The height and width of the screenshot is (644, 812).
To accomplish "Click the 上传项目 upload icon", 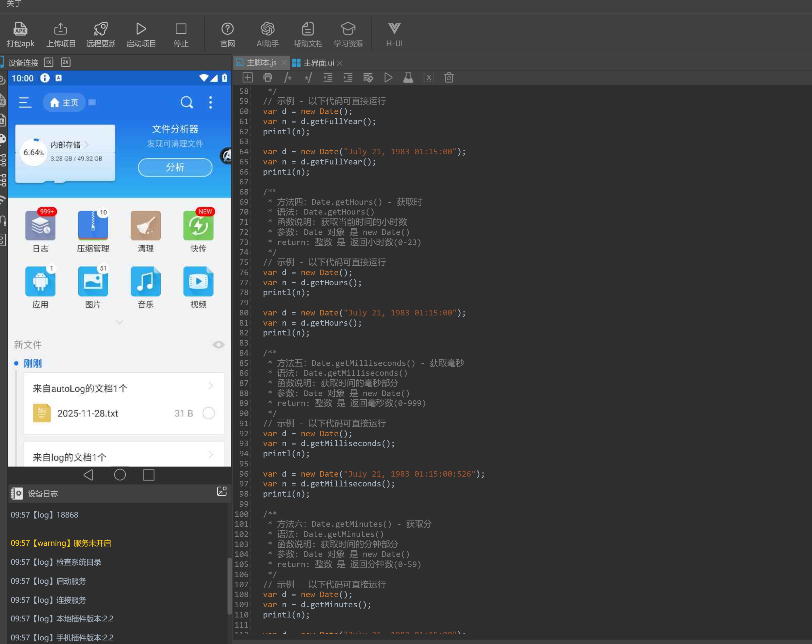I will click(61, 29).
